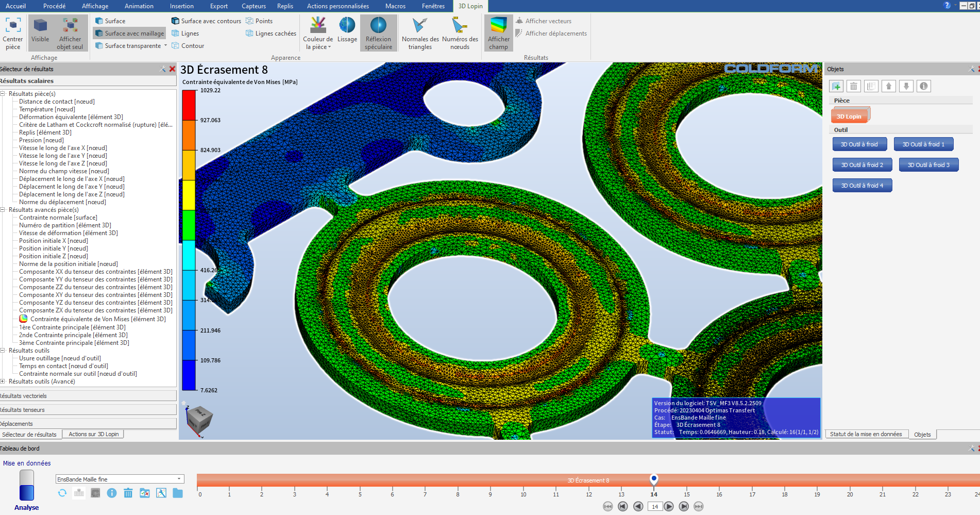
Task: Click the Normales des triangles icon
Action: (420, 26)
